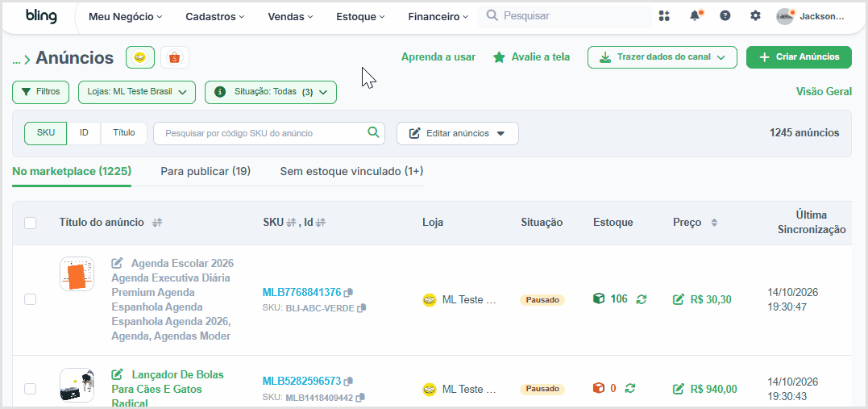This screenshot has height=409, width=868.
Task: Click the top Pesquisar search field
Action: coord(564,16)
